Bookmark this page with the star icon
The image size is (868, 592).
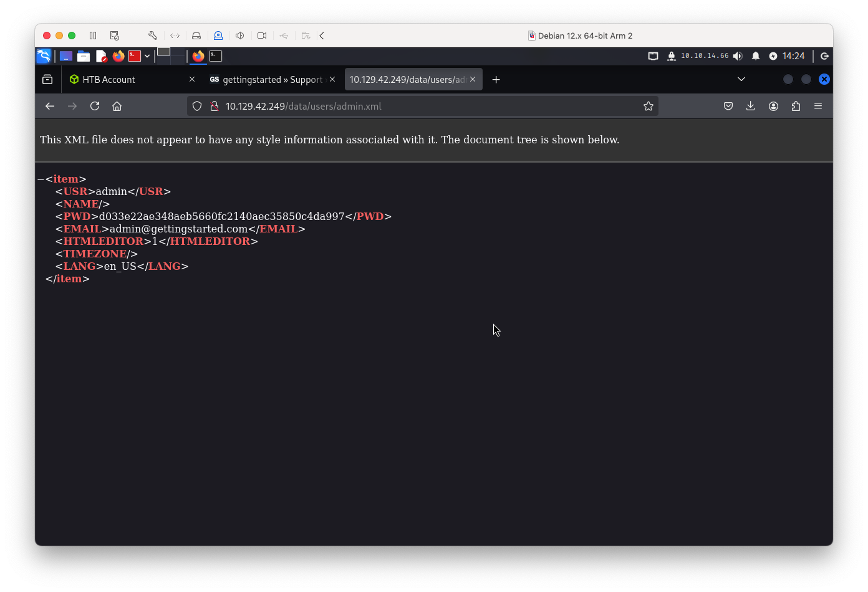649,106
